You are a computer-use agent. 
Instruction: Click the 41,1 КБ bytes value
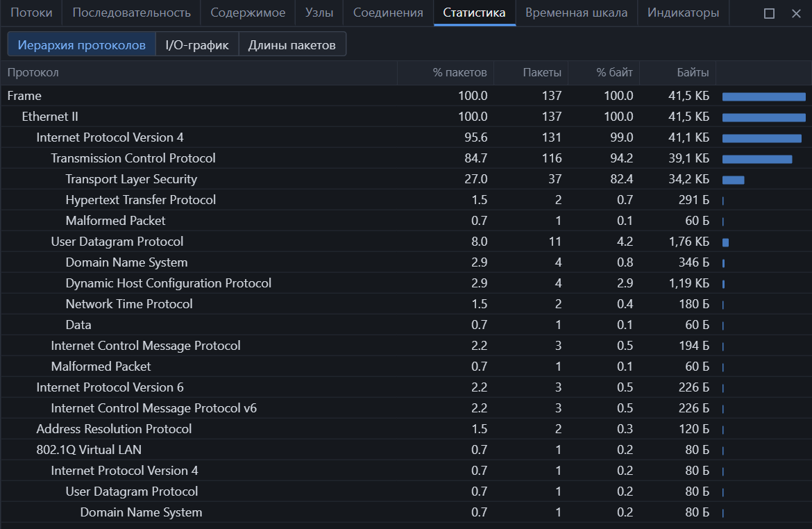pos(688,137)
